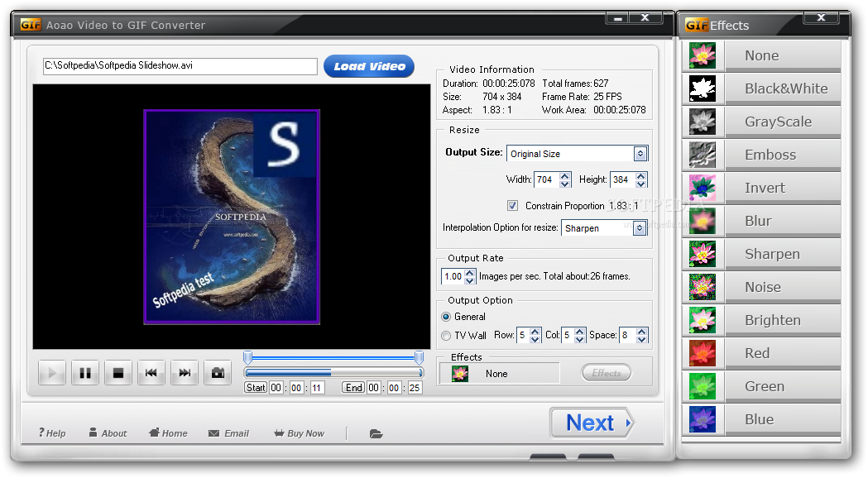Apply the Black&White effect
The image size is (868, 478).
point(783,88)
